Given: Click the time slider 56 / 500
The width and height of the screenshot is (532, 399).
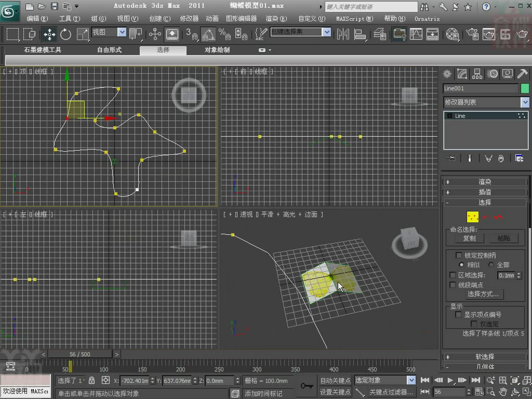Looking at the screenshot, I should pos(79,354).
